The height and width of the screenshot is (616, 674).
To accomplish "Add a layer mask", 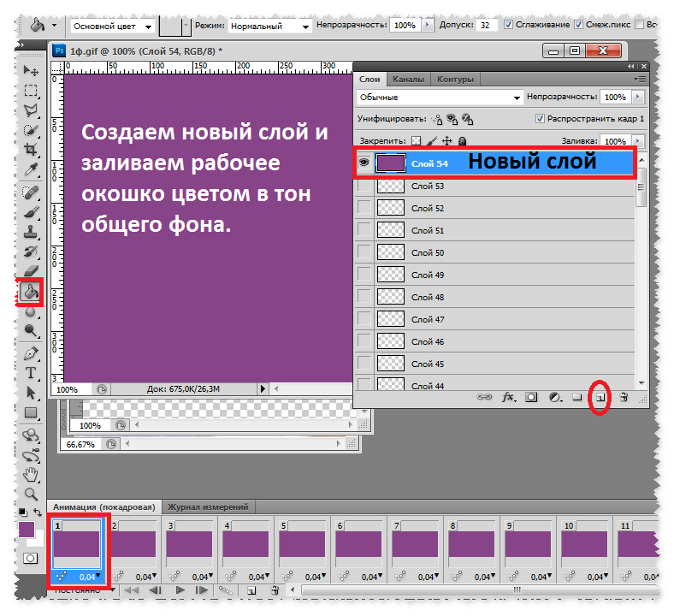I will 531,397.
